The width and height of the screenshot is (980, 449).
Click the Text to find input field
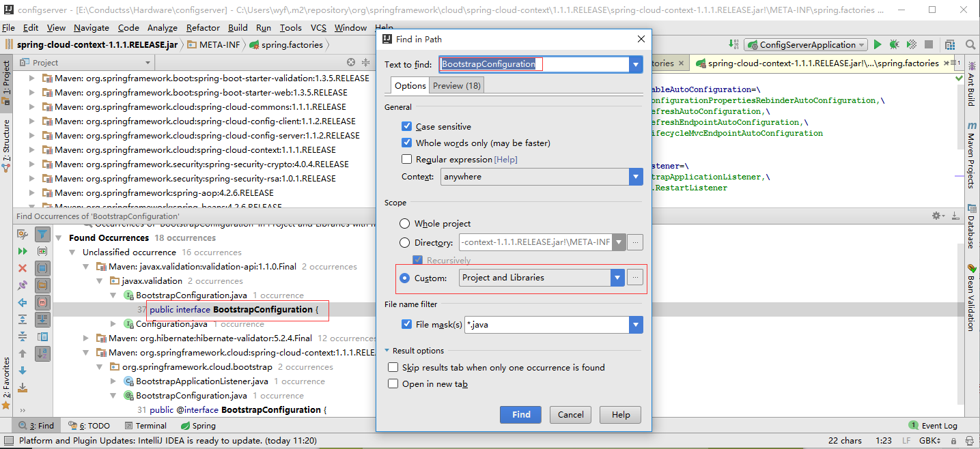click(x=534, y=64)
